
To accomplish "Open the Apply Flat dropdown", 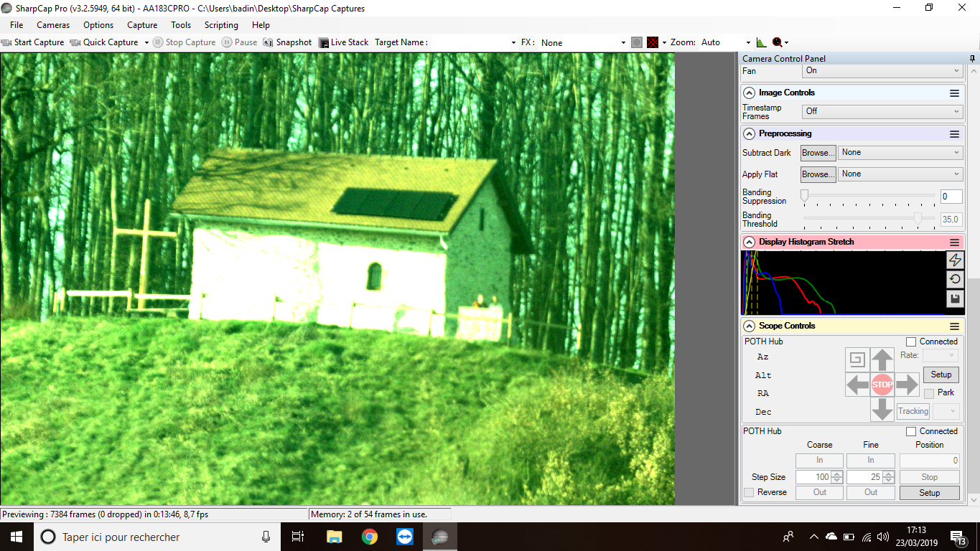I will coord(900,174).
